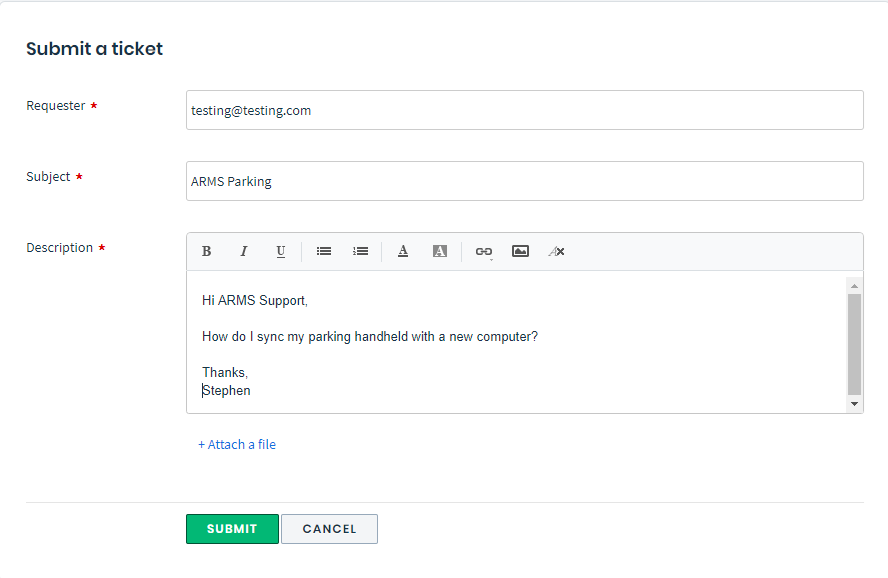The width and height of the screenshot is (888, 578).
Task: Apply background highlight color to text
Action: coord(439,251)
